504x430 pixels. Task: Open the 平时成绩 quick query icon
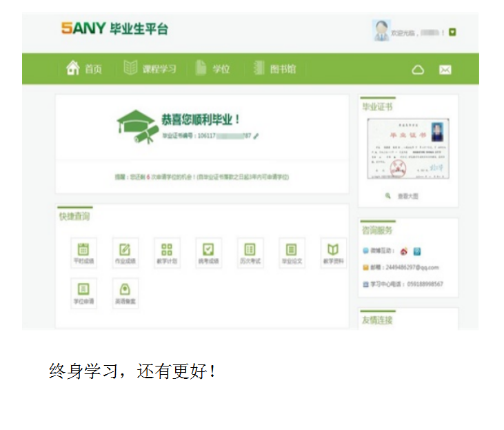[83, 250]
